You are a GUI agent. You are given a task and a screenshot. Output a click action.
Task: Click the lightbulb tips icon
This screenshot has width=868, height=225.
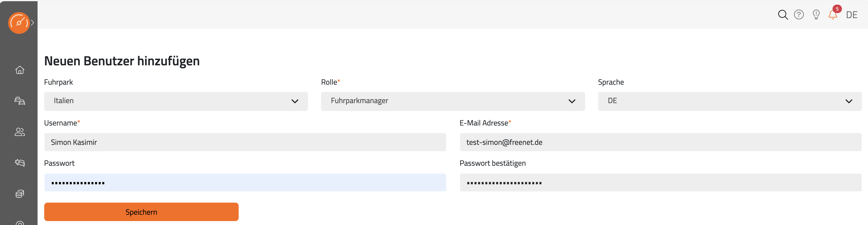816,15
